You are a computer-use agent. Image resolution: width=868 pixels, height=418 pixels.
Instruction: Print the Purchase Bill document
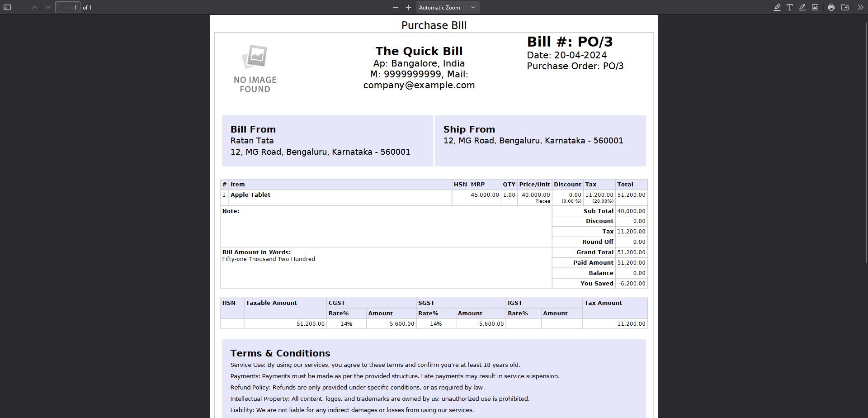coord(831,7)
